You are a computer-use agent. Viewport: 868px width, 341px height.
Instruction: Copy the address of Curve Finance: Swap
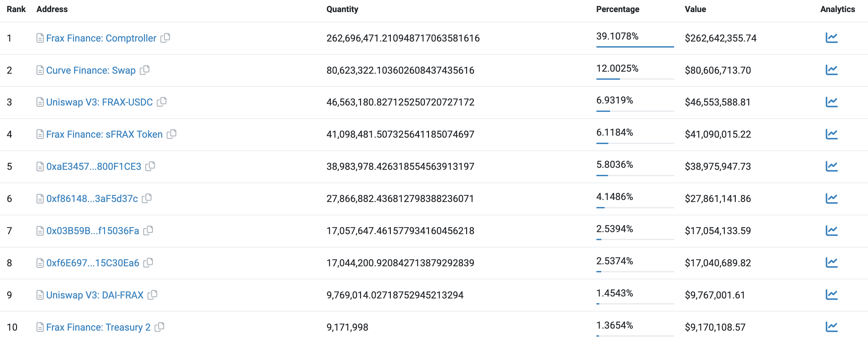coord(145,70)
